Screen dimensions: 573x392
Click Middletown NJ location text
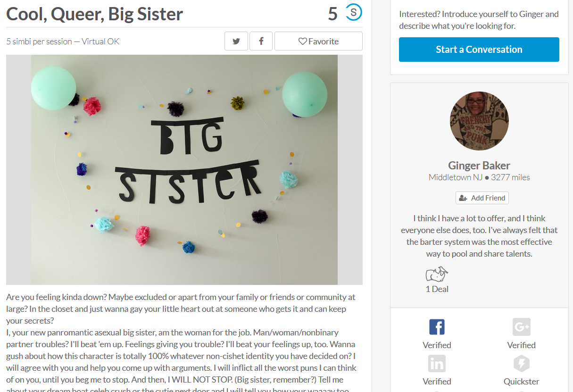[449, 177]
